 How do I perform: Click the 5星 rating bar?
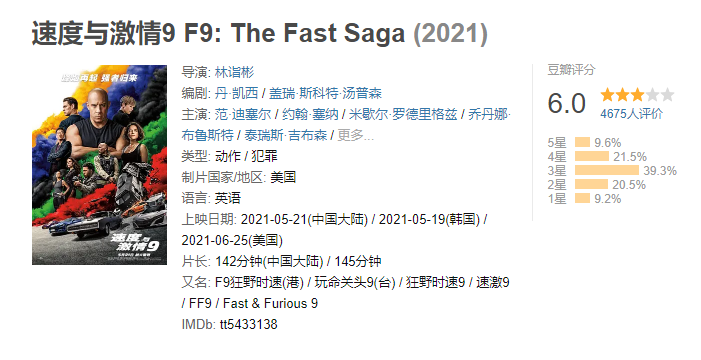[583, 143]
